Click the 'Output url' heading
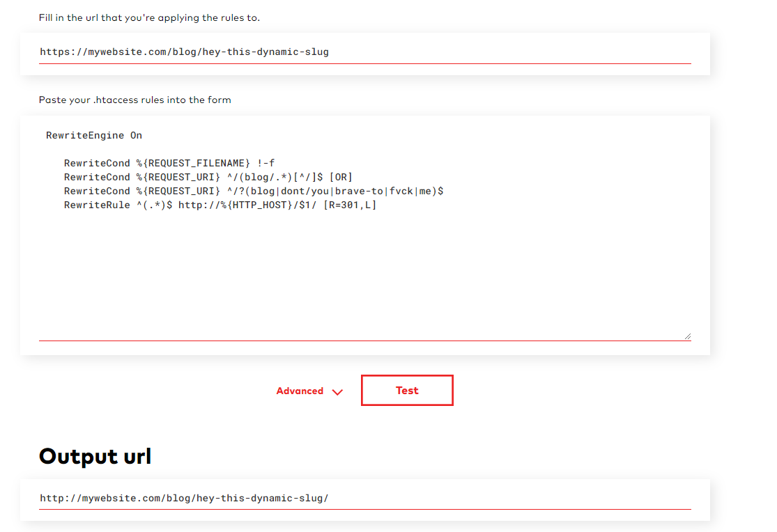777x532 pixels. [x=95, y=456]
